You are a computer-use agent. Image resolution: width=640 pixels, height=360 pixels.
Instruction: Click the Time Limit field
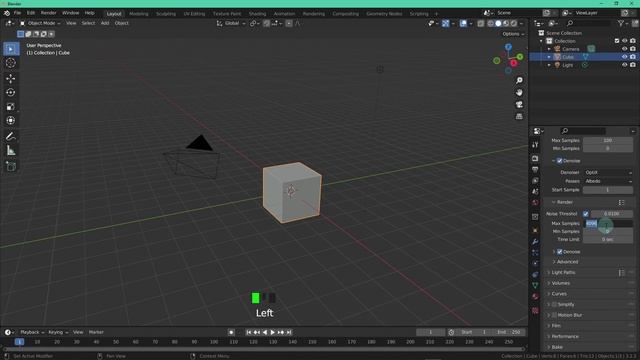[608, 240]
